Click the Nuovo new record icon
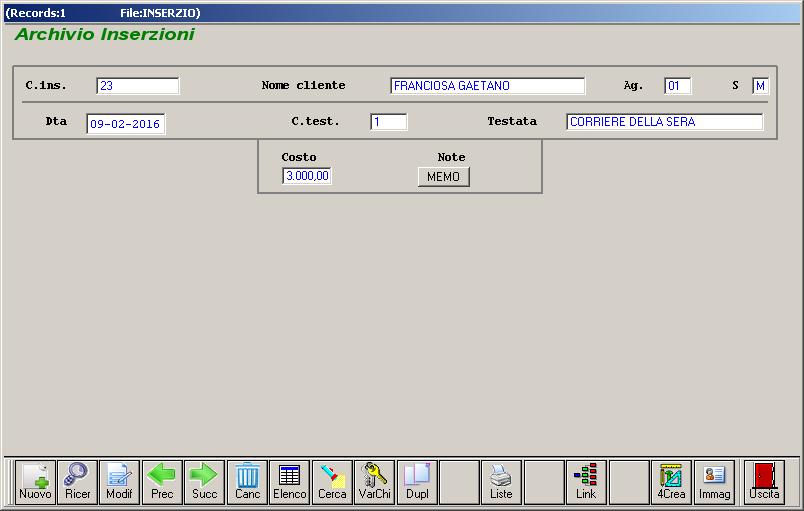The image size is (804, 511). [35, 482]
